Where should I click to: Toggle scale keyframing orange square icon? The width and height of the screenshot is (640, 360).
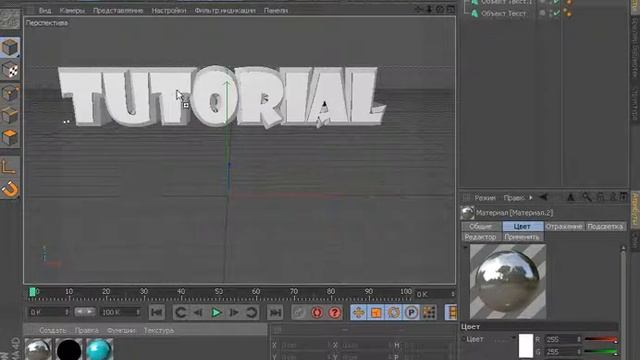pyautogui.click(x=376, y=313)
